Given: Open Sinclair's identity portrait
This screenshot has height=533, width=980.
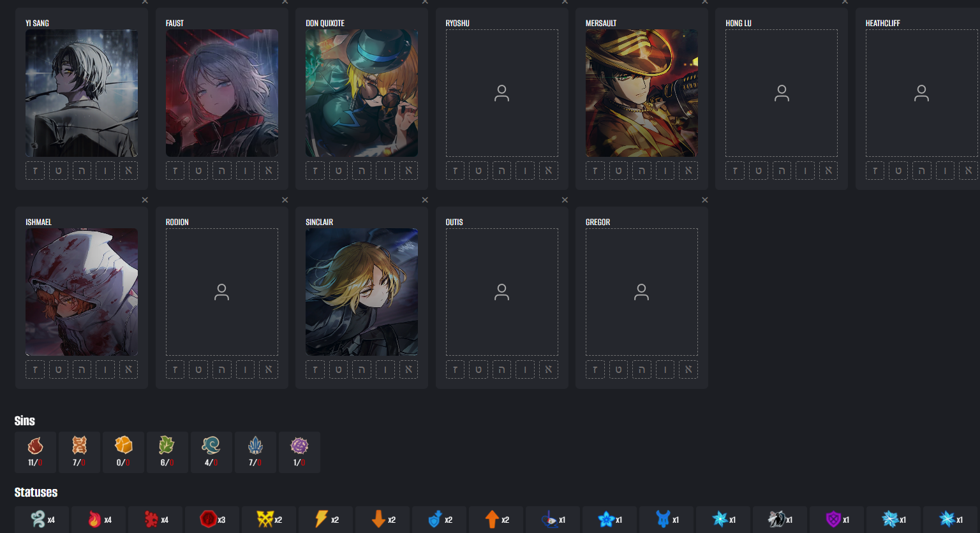Looking at the screenshot, I should click(x=362, y=292).
